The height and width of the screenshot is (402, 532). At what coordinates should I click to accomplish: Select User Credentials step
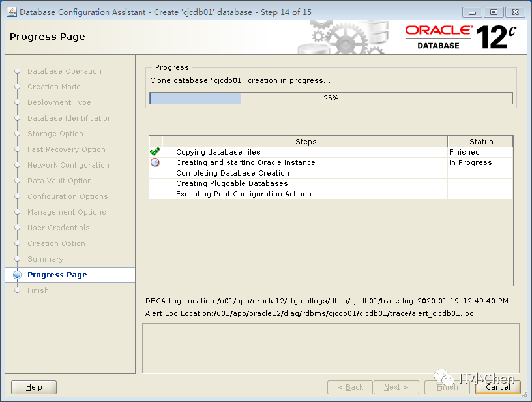click(x=59, y=228)
